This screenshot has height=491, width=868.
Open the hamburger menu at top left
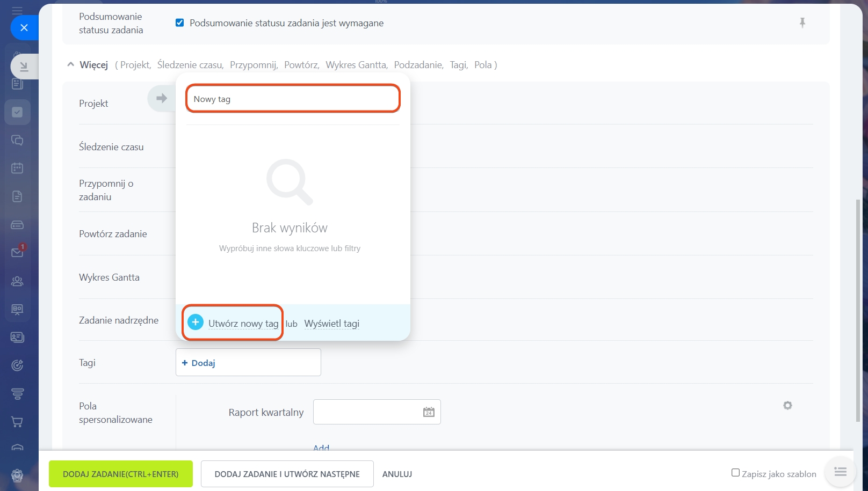pyautogui.click(x=17, y=10)
